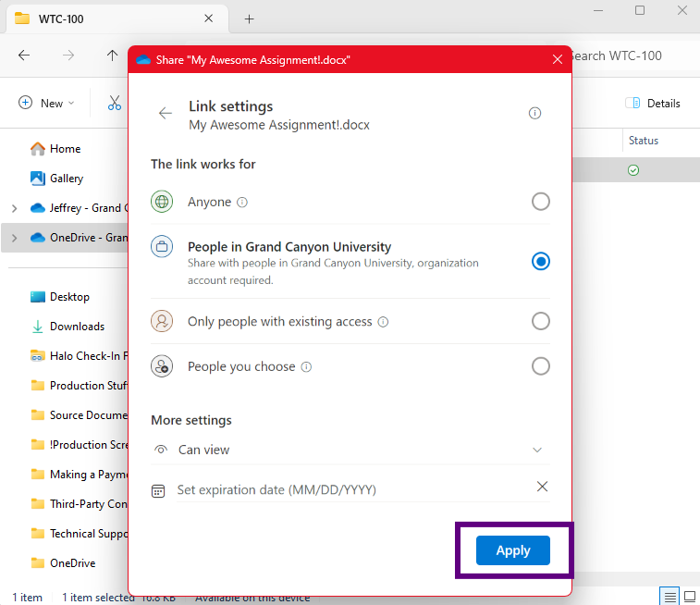Open a new File Explorer tab

[249, 19]
